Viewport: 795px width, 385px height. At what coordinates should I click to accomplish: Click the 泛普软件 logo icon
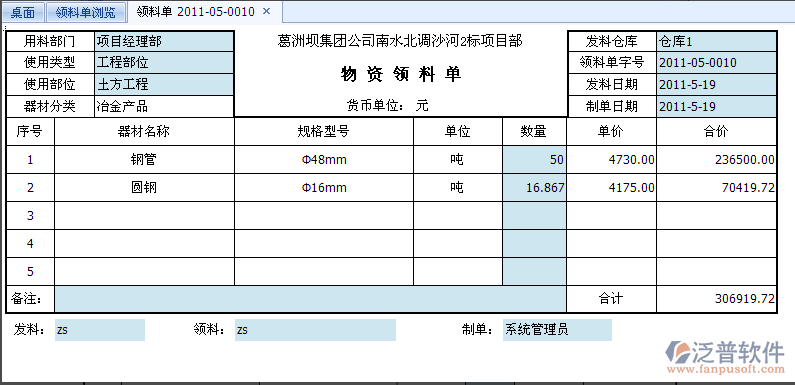677,352
